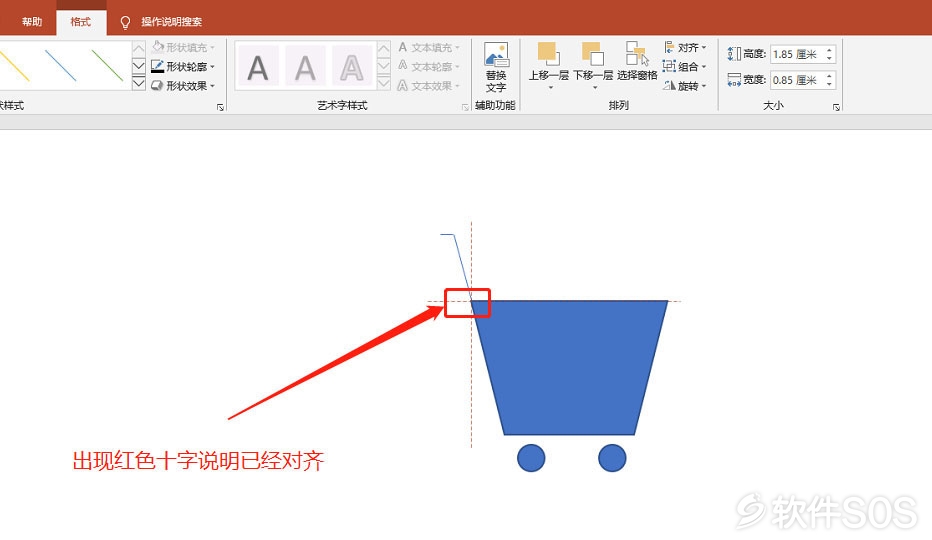This screenshot has width=932, height=540.
Task: Click 上移一层 bring forward icon
Action: coord(549,55)
